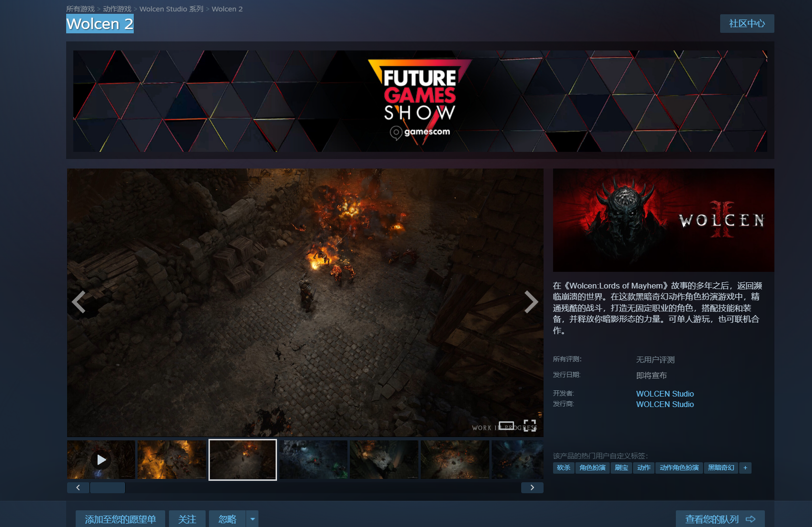The width and height of the screenshot is (812, 527).
Task: Follow the game with the 关注 button
Action: click(x=187, y=519)
